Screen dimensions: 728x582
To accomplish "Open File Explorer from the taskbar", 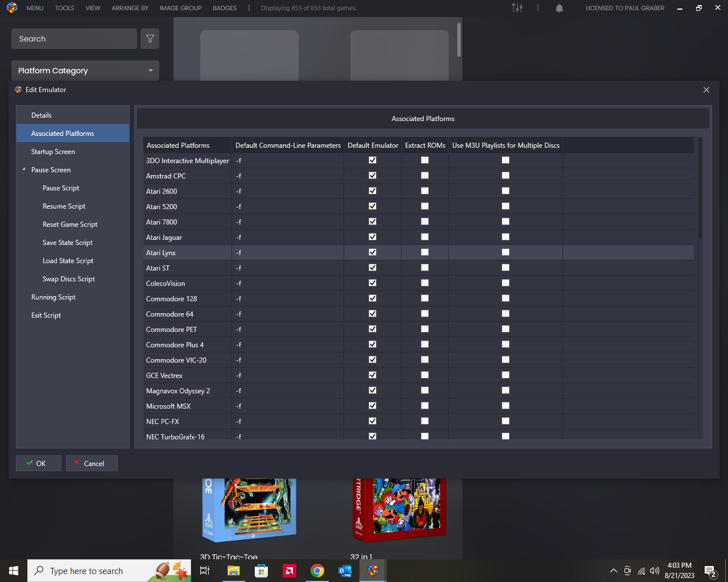I will click(233, 571).
